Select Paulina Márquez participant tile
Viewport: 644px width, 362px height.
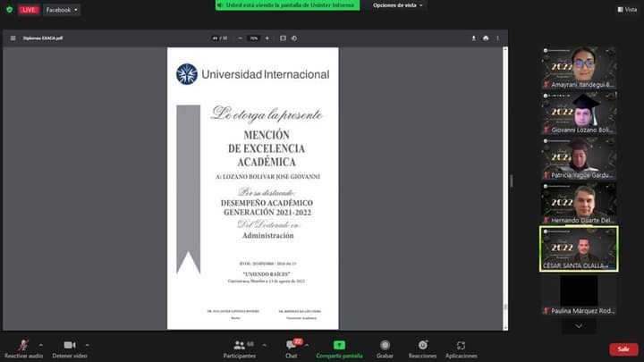click(579, 294)
